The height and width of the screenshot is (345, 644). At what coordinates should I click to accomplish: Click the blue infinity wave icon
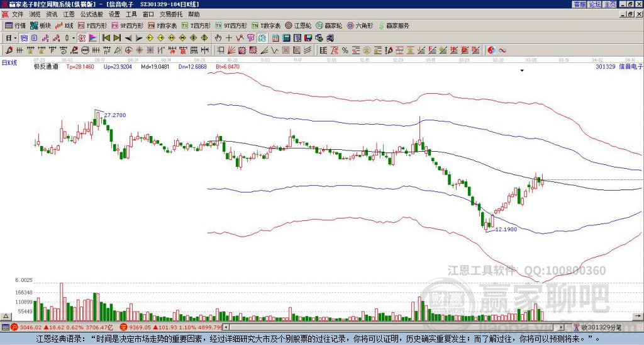click(x=502, y=50)
